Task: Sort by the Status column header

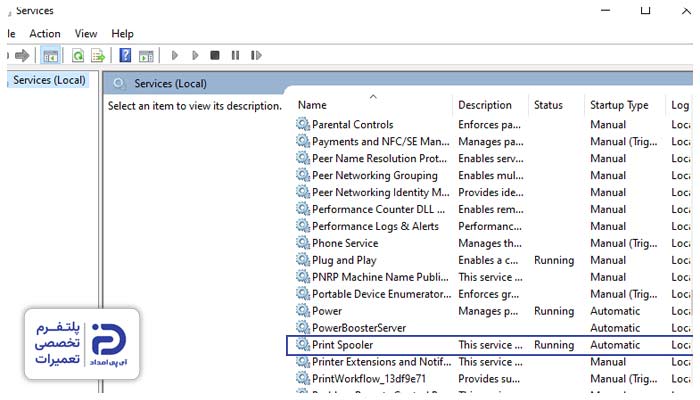Action: (548, 105)
